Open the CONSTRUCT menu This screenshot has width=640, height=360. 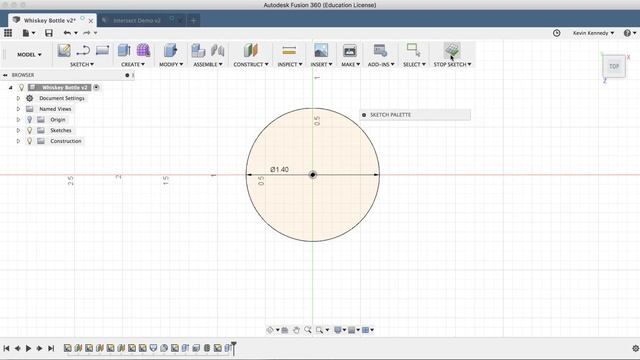tap(251, 64)
